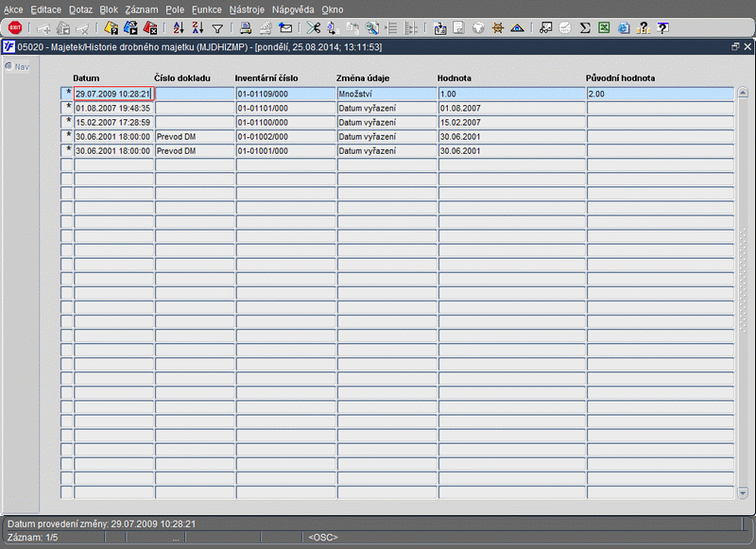Open the Internet Explorer icon
This screenshot has height=549, width=756.
tap(624, 28)
